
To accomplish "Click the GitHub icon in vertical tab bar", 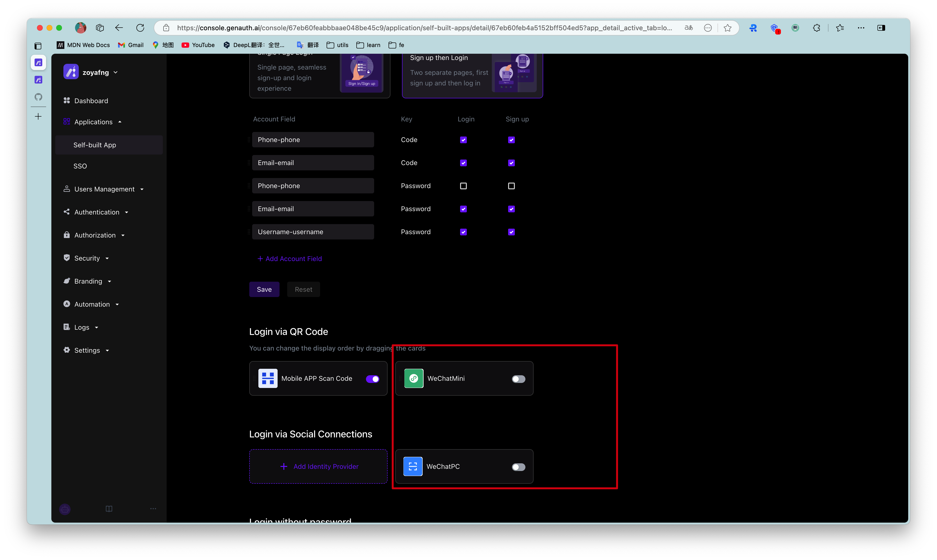I will (38, 97).
